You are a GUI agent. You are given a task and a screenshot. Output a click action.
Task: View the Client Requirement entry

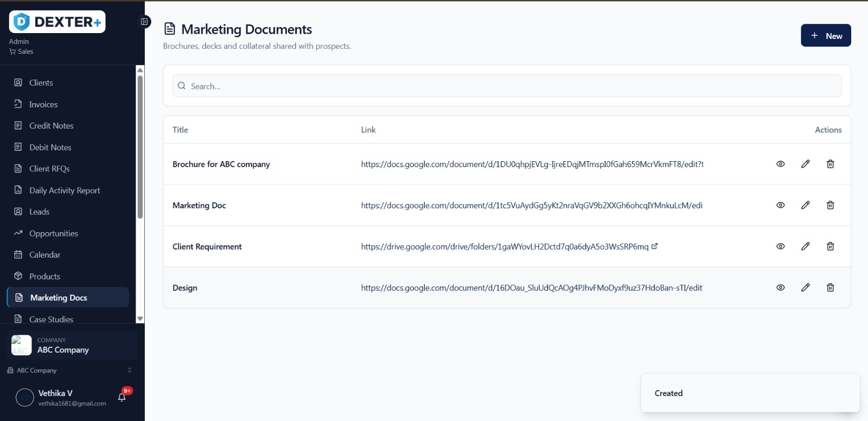[781, 246]
